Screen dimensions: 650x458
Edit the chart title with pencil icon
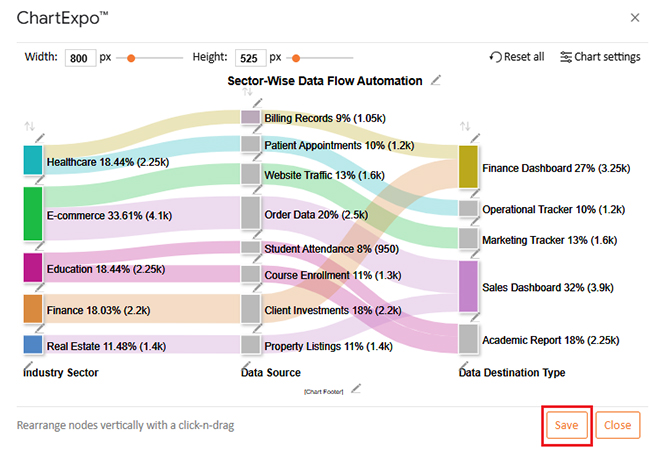pyautogui.click(x=435, y=81)
